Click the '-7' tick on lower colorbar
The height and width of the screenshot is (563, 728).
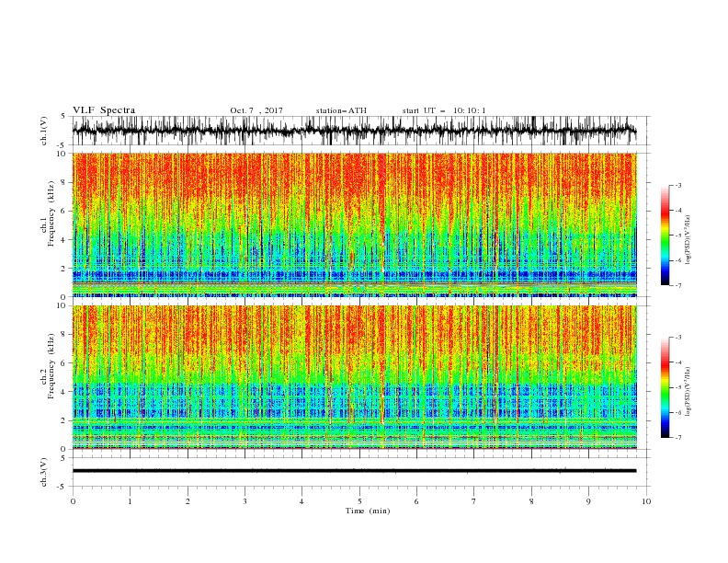pos(677,437)
